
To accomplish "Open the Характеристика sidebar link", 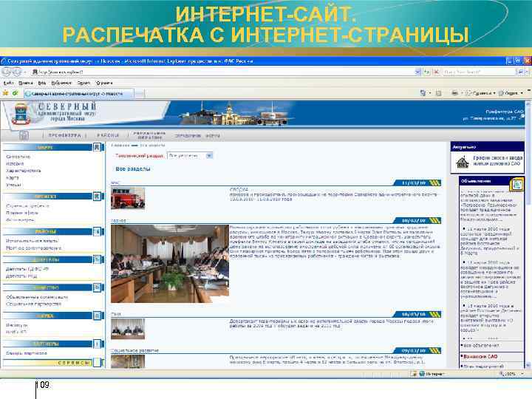I will click(24, 171).
